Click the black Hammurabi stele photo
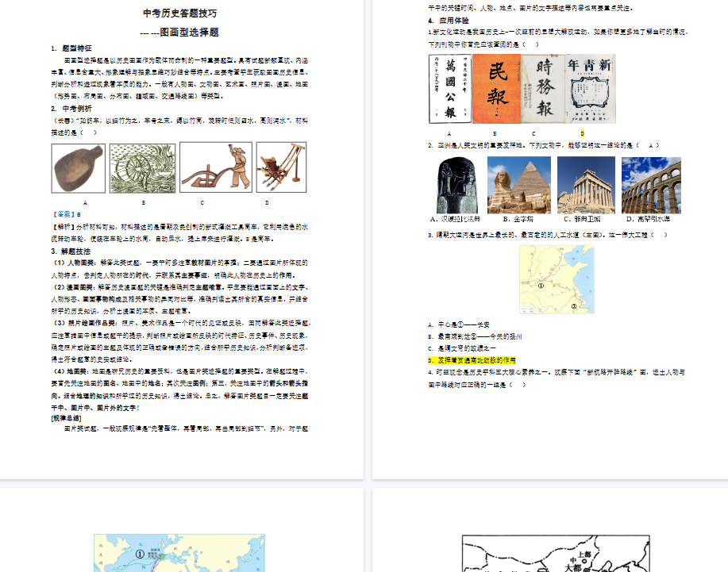The width and height of the screenshot is (728, 572). click(x=457, y=185)
